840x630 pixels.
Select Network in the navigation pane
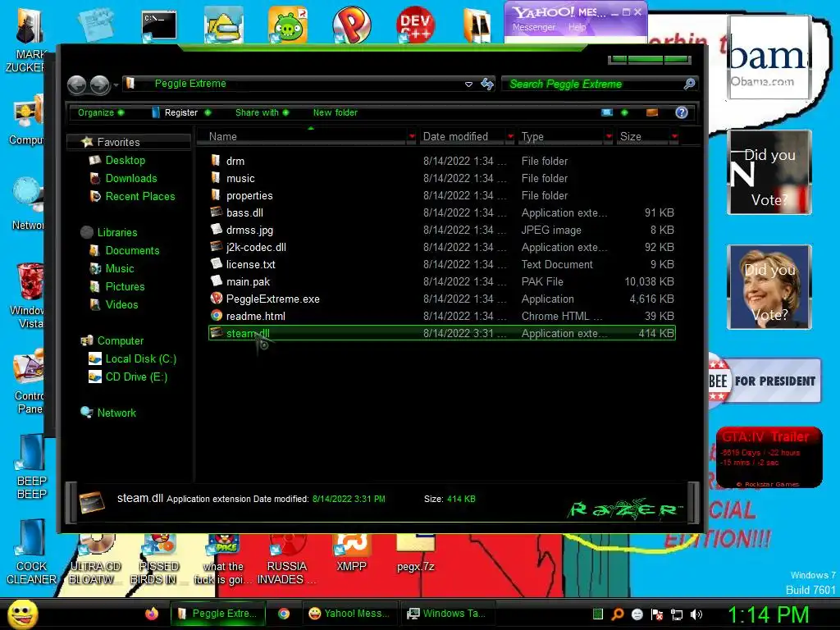click(x=116, y=413)
